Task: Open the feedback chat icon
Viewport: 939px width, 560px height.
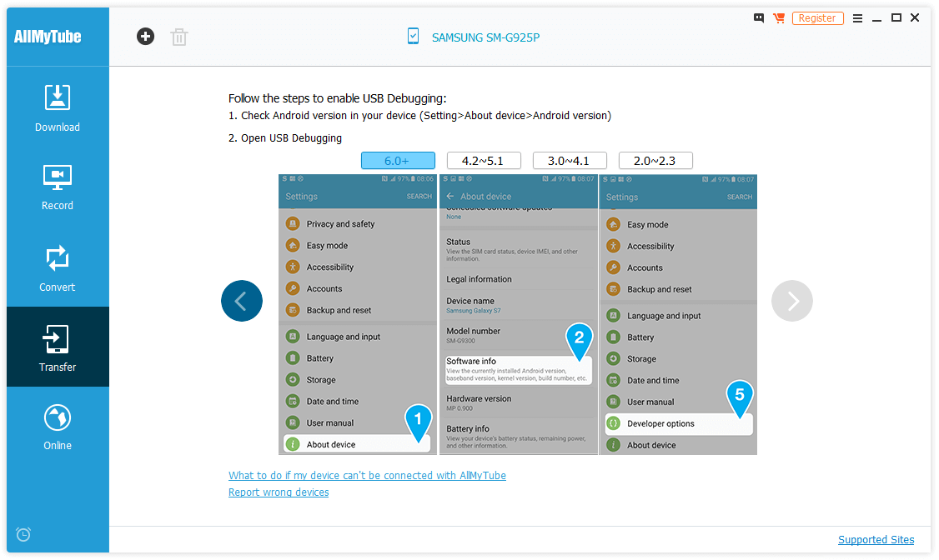Action: pyautogui.click(x=759, y=18)
